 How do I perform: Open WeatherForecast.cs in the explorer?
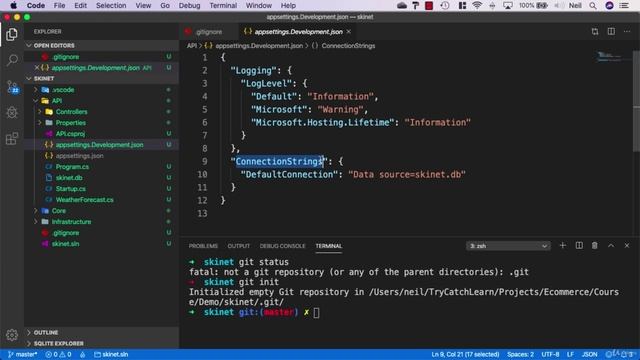point(84,200)
